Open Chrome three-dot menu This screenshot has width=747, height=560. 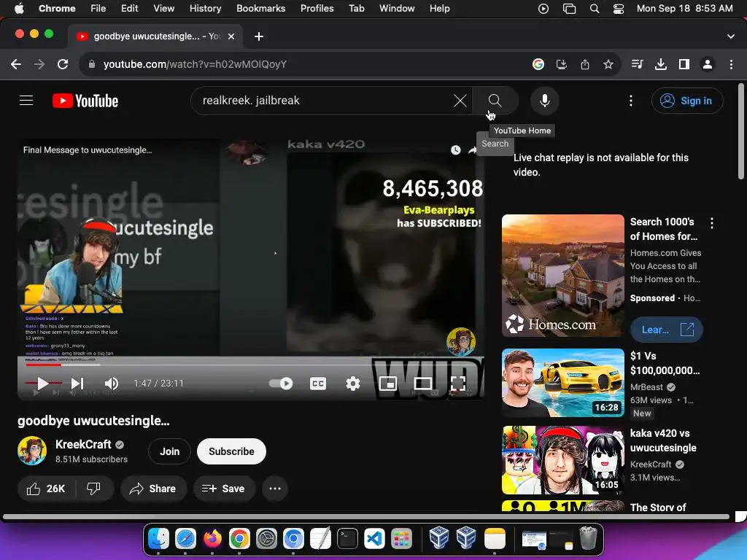coord(731,64)
